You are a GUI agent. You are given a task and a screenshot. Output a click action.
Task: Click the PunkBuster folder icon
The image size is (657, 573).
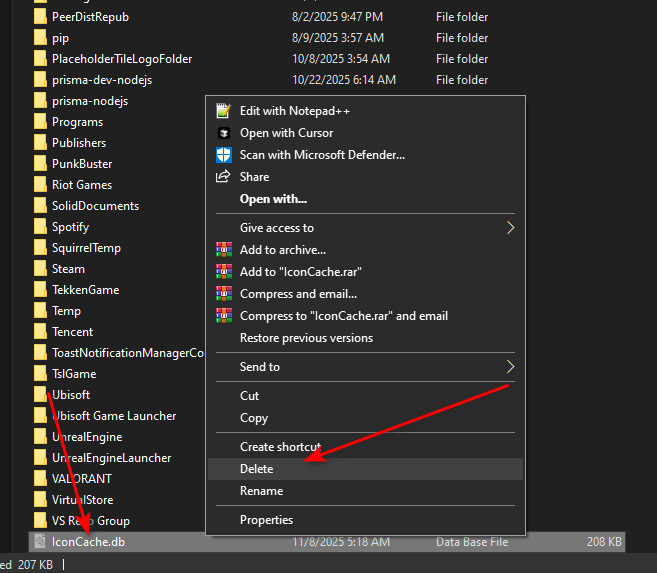coord(40,164)
